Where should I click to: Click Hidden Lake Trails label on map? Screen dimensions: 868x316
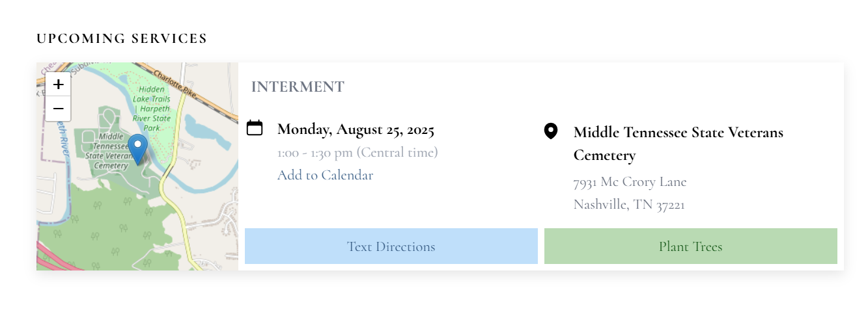(x=153, y=94)
